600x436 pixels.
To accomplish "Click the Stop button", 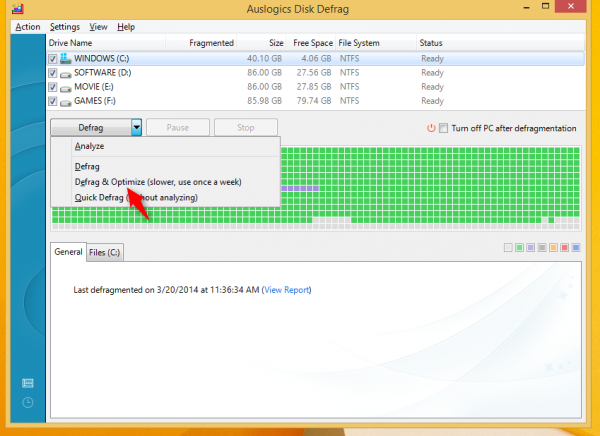I will tap(246, 127).
